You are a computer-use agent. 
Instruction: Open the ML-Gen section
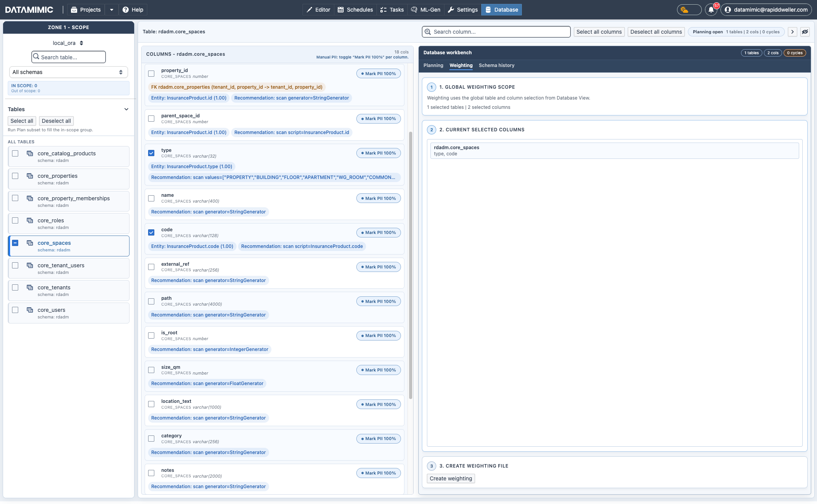(x=426, y=9)
